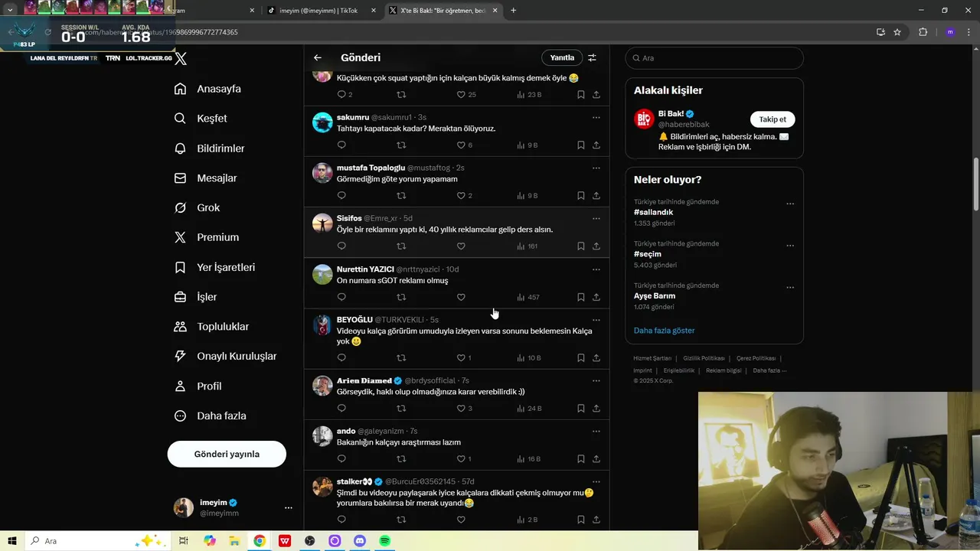Open account menu dots next to imeyim
980x551 pixels.
tap(288, 508)
